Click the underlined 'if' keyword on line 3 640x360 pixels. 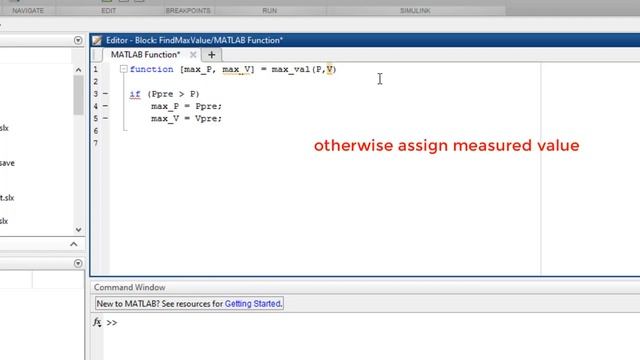pos(135,94)
